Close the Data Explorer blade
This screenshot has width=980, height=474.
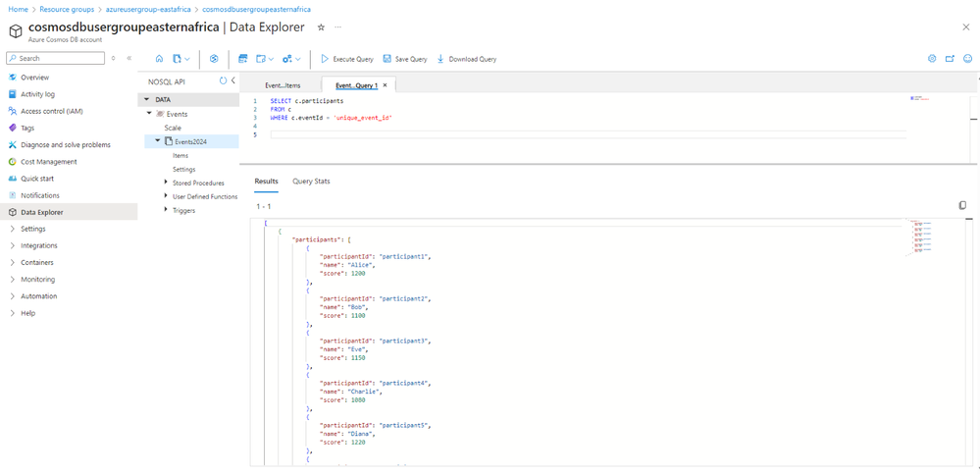pyautogui.click(x=966, y=26)
